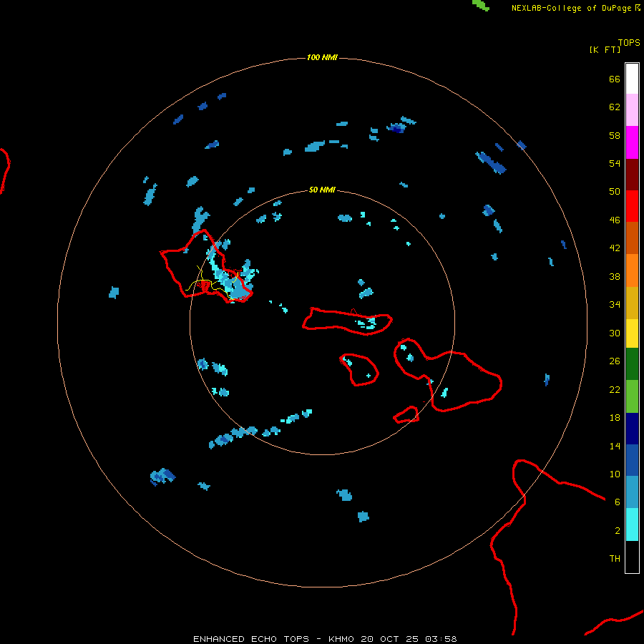Click the legend value 30

(615, 333)
